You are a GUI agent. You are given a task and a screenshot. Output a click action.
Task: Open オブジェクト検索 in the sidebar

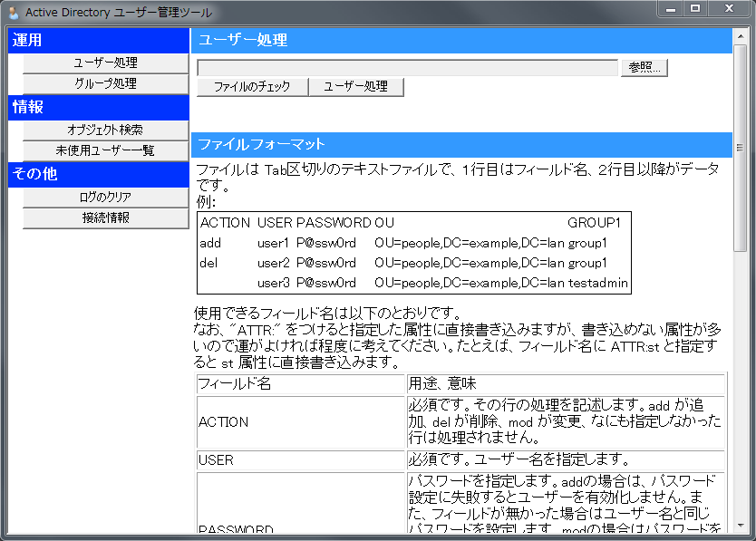coord(105,130)
